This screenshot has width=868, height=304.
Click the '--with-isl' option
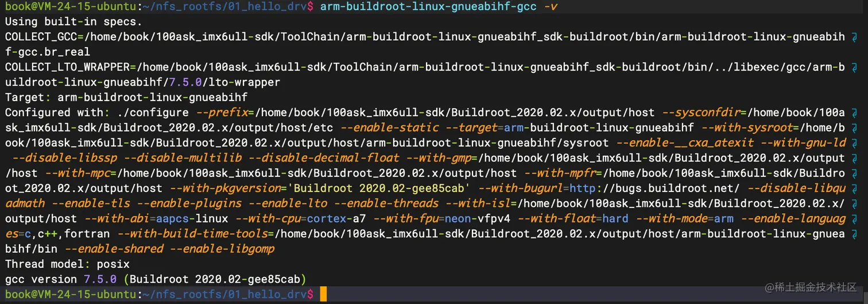click(x=478, y=203)
